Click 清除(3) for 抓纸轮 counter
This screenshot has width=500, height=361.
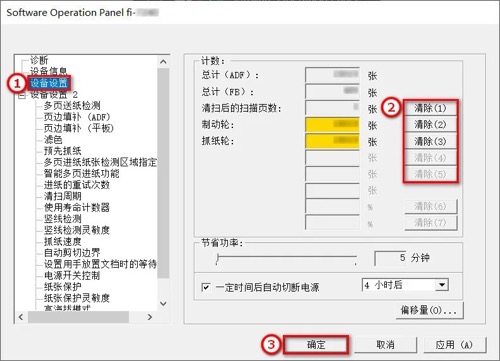click(430, 141)
